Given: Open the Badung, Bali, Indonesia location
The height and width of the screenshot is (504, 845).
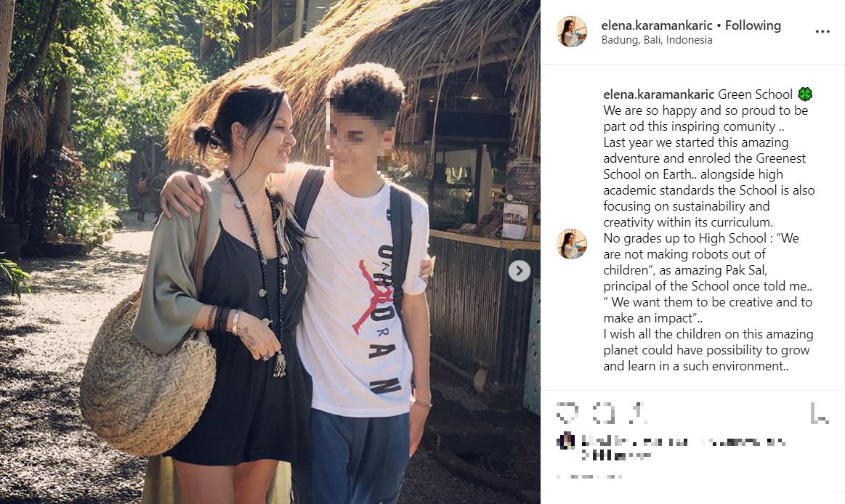Looking at the screenshot, I should pyautogui.click(x=657, y=40).
